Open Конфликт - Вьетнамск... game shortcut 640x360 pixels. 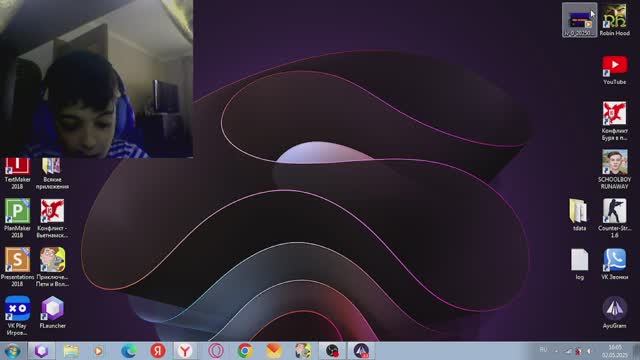52,218
